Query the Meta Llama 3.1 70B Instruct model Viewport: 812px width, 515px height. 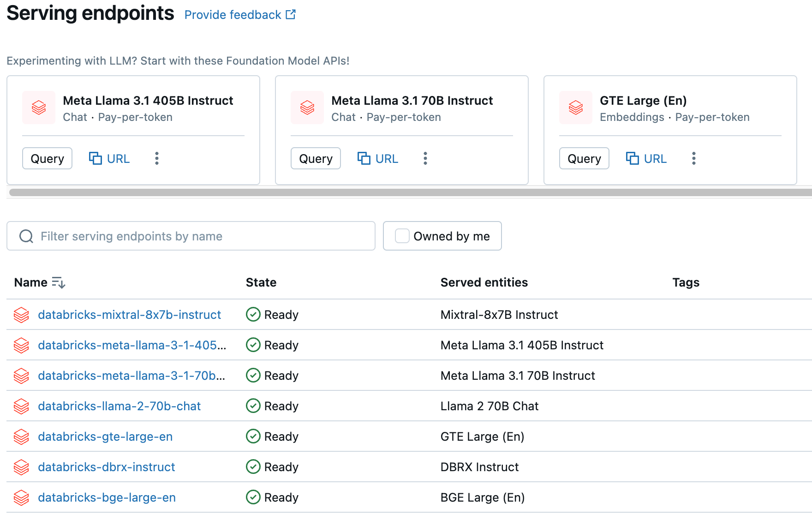coord(316,158)
